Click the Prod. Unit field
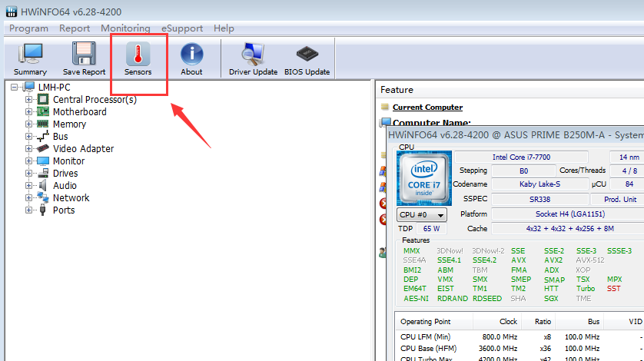Screen dimensions: 644x361 click(617, 199)
